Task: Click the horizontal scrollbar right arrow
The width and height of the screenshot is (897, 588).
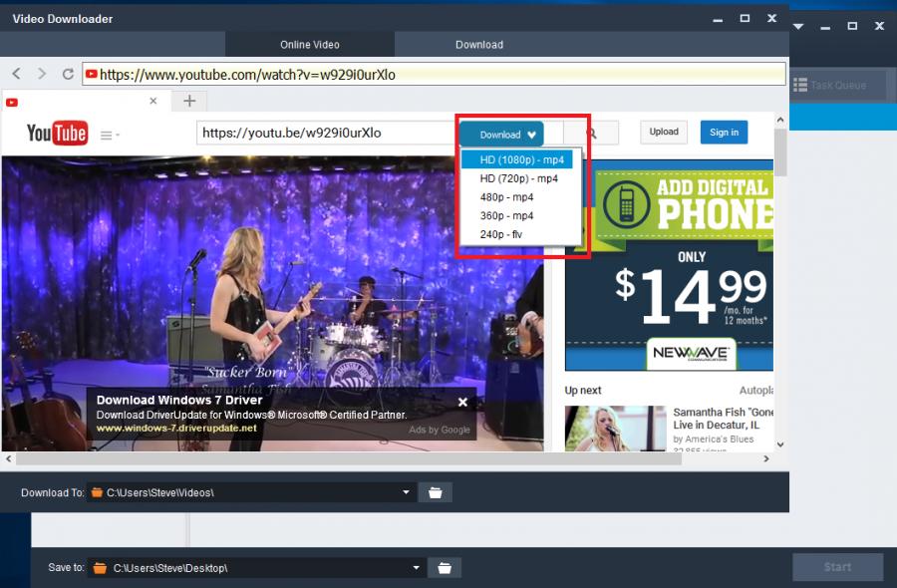Action: tap(766, 458)
